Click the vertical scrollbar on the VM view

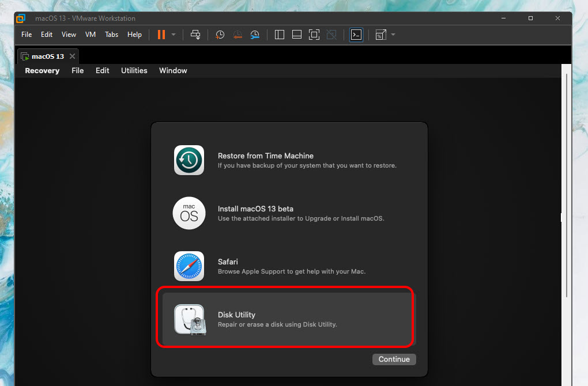[x=566, y=186]
